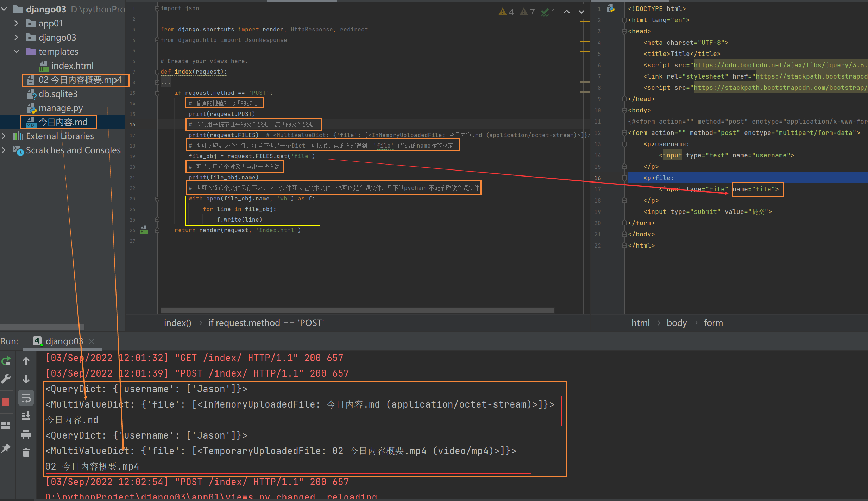
Task: Expand the django03 subfolder chevron
Action: [16, 37]
